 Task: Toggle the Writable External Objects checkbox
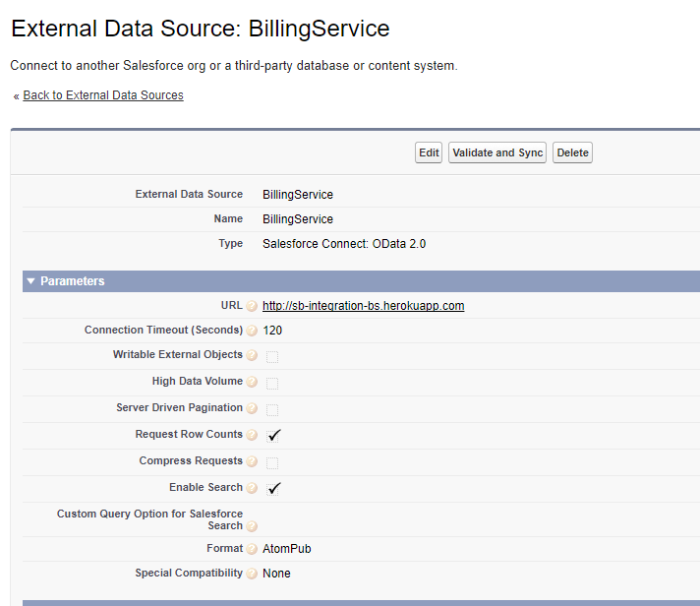pos(272,357)
